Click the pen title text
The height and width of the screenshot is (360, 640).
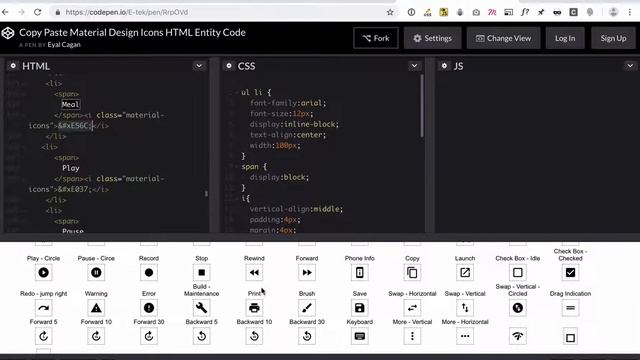132,32
